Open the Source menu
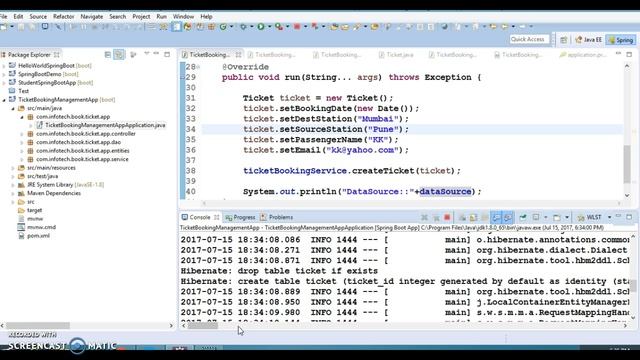 click(38, 16)
